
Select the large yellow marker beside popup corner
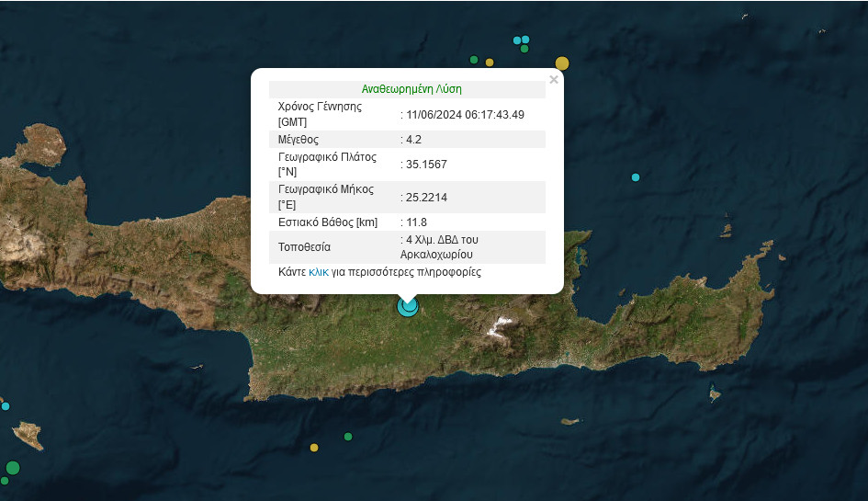pos(562,63)
